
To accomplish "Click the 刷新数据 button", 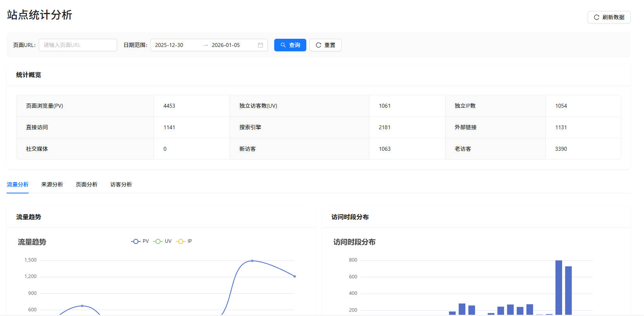I will 609,17.
